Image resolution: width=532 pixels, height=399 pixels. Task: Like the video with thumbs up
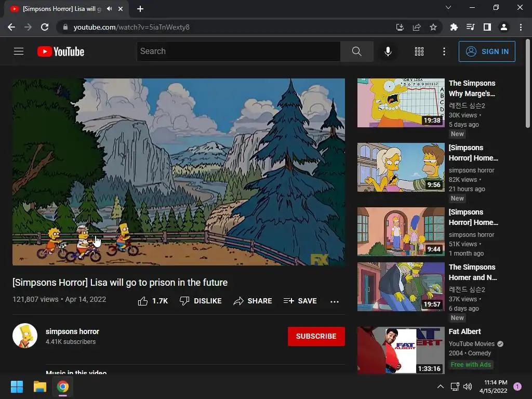(x=153, y=301)
